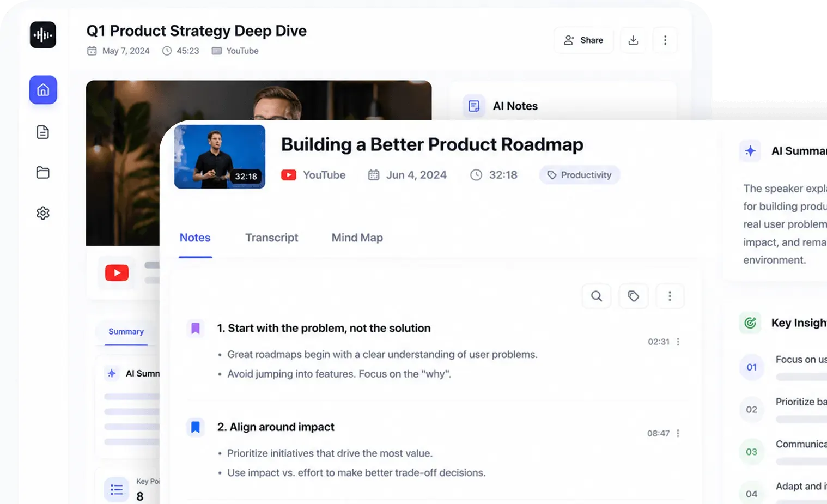Select insight number 04

[x=752, y=494]
